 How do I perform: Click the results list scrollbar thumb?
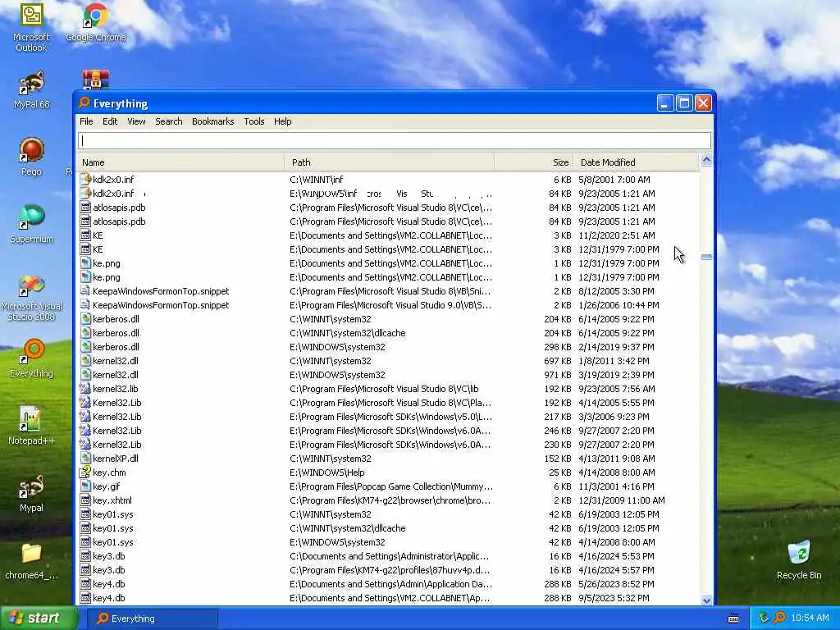706,257
